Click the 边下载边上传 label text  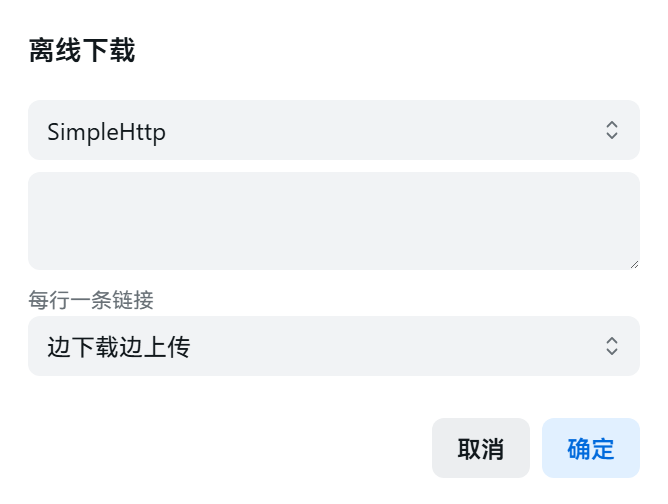119,347
